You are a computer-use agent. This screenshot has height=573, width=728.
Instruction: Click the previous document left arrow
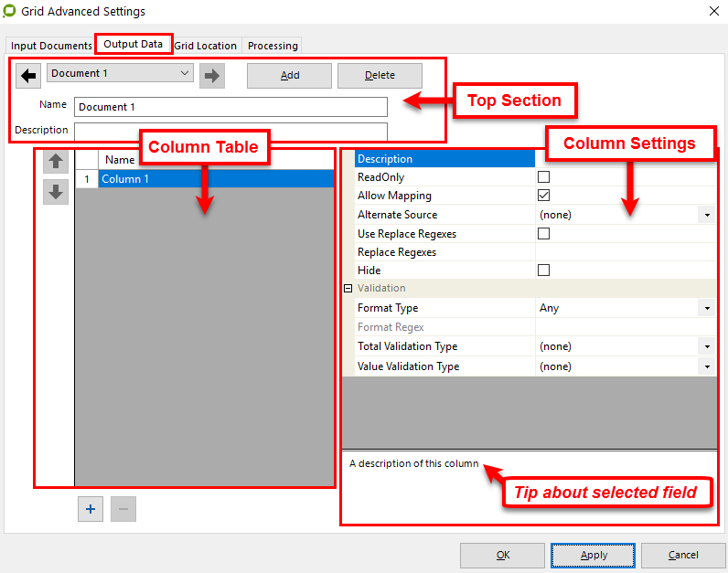coord(28,76)
